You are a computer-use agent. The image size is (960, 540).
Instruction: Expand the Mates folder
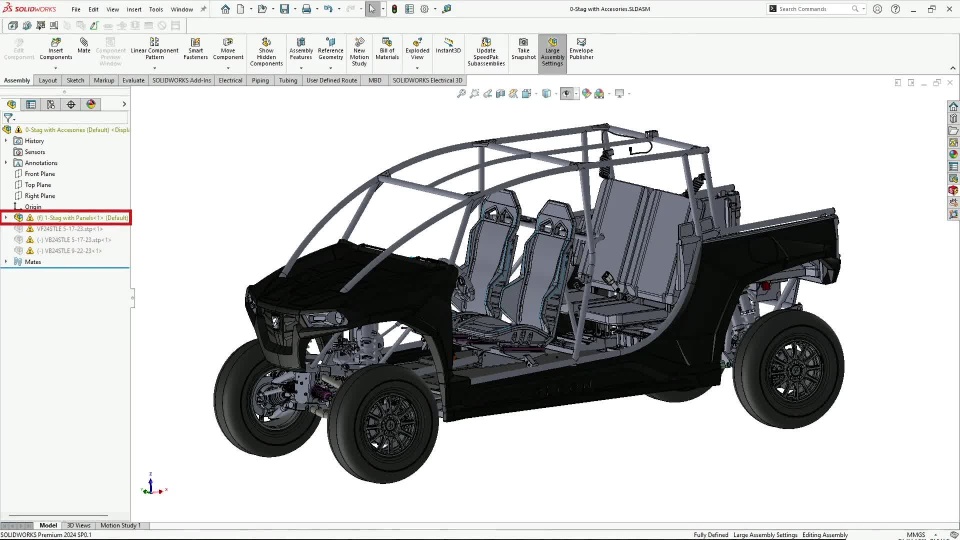click(x=6, y=262)
